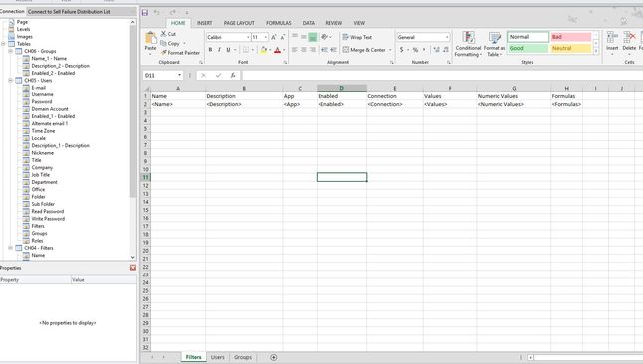Top-align cell contents
This screenshot has height=364, width=643.
295,37
